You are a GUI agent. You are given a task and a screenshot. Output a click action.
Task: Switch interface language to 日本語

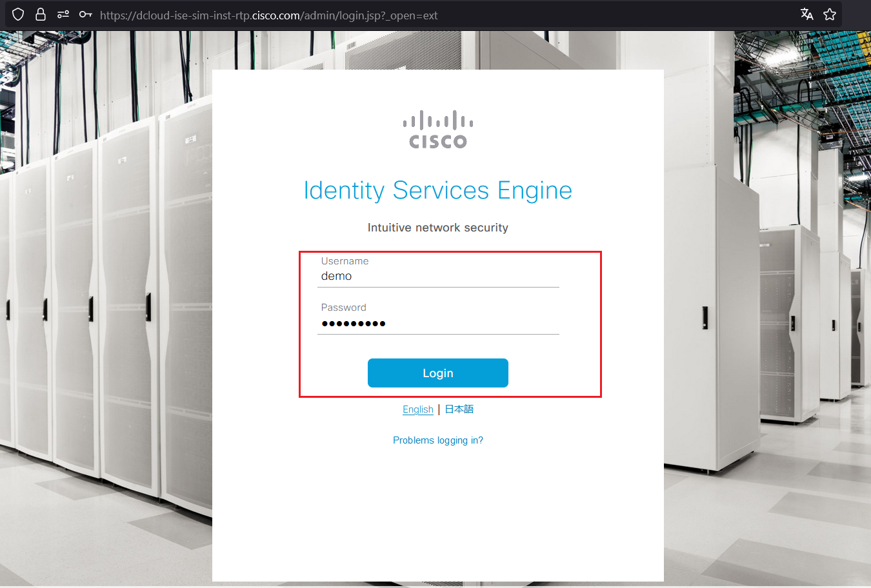(459, 409)
